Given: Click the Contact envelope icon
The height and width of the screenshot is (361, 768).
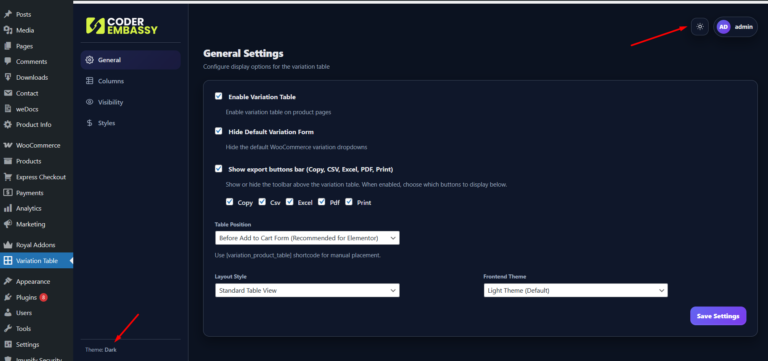Looking at the screenshot, I should [8, 93].
